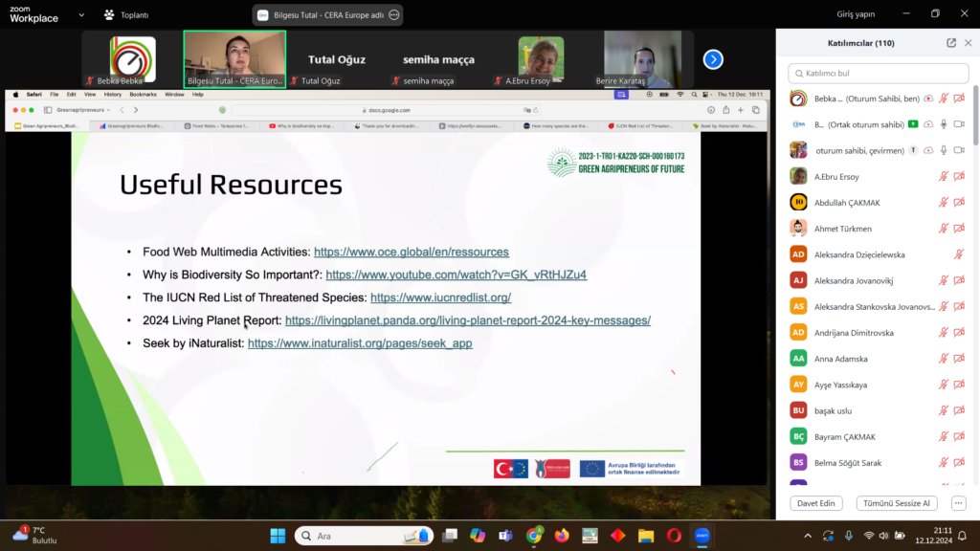Pop out the participants panel
980x551 pixels.
tap(950, 43)
